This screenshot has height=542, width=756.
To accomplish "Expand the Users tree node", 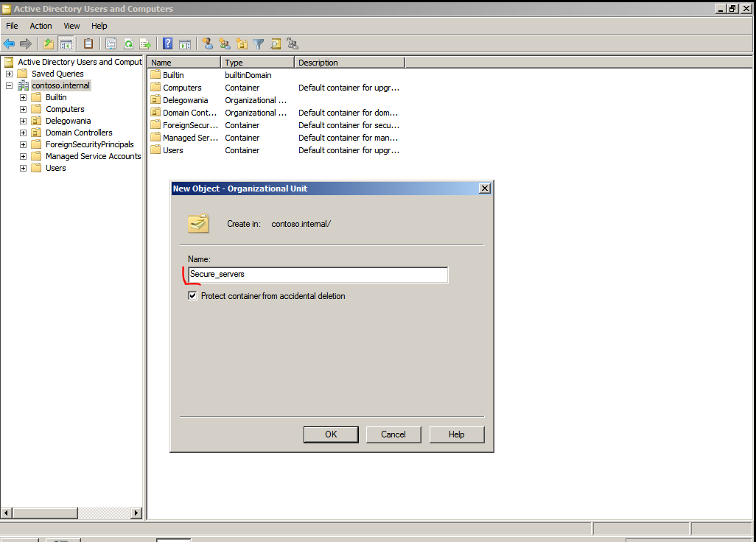I will pos(23,168).
